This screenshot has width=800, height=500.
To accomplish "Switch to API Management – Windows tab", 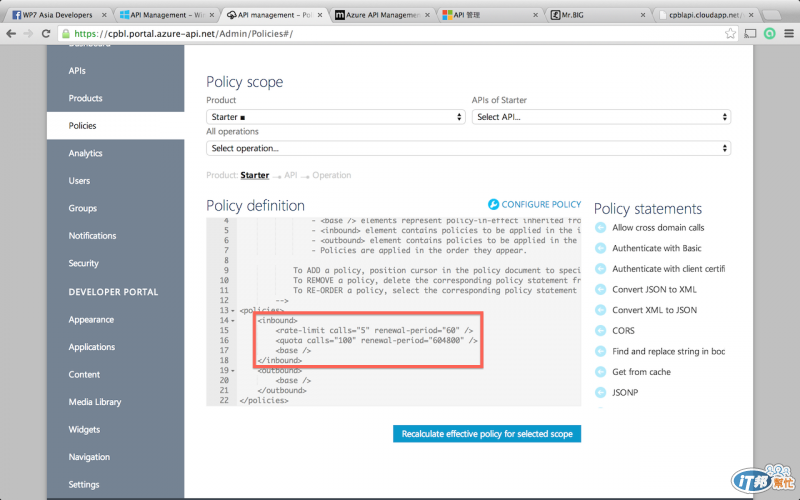I will pos(166,15).
